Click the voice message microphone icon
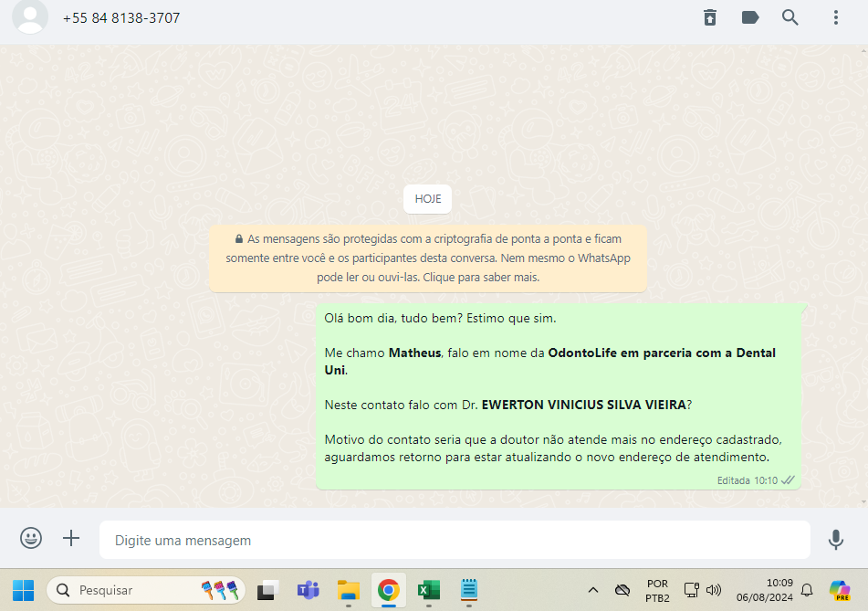 (836, 540)
